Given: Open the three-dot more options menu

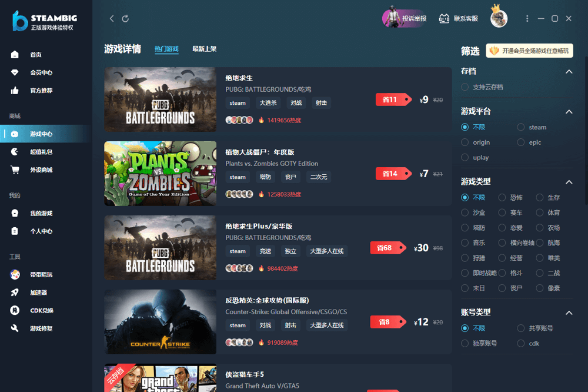Looking at the screenshot, I should tap(527, 19).
